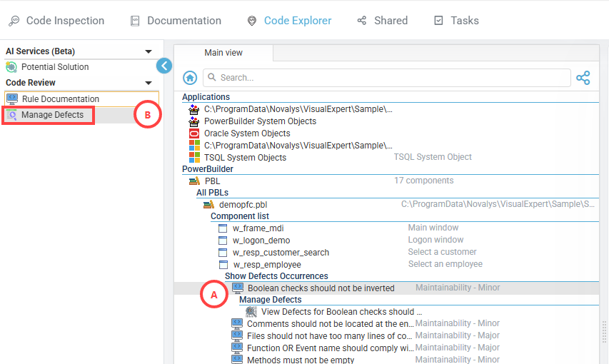Open the Shared tab
609x364 pixels.
pyautogui.click(x=383, y=21)
